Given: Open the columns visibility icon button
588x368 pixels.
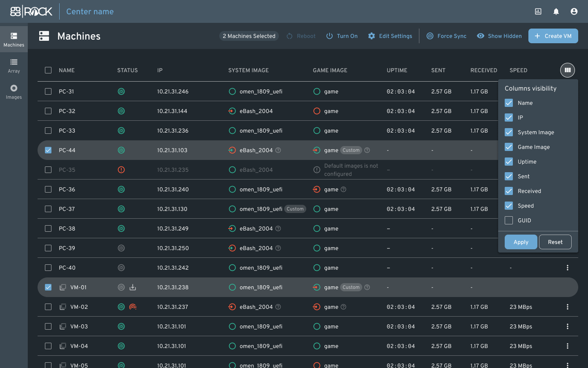Looking at the screenshot, I should (x=568, y=70).
